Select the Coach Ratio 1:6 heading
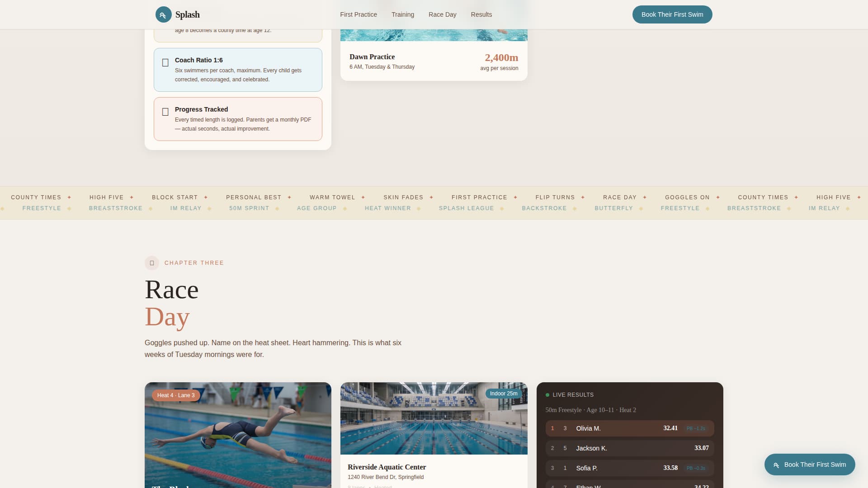 (x=199, y=60)
